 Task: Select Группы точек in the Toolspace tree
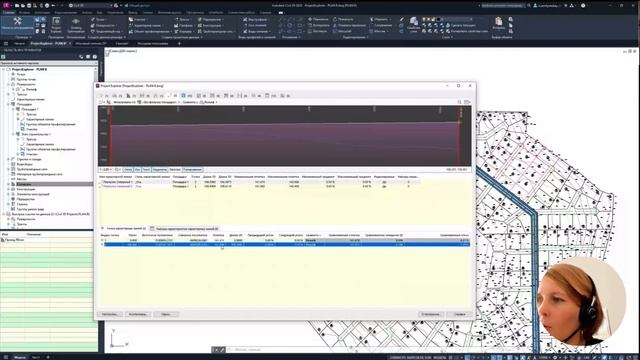26,80
